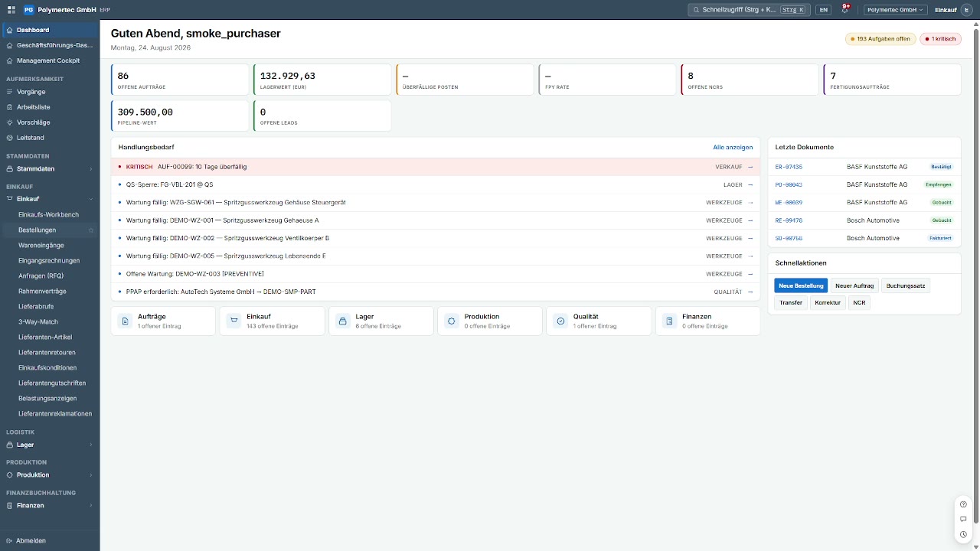This screenshot has width=980, height=551.
Task: Expand the Stammdaten sidebar group
Action: coord(50,168)
